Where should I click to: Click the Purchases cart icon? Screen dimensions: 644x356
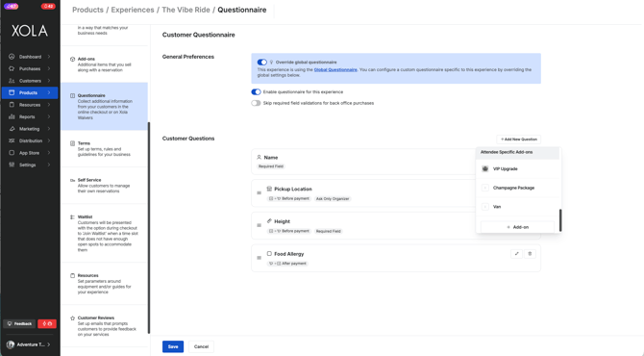click(12, 68)
